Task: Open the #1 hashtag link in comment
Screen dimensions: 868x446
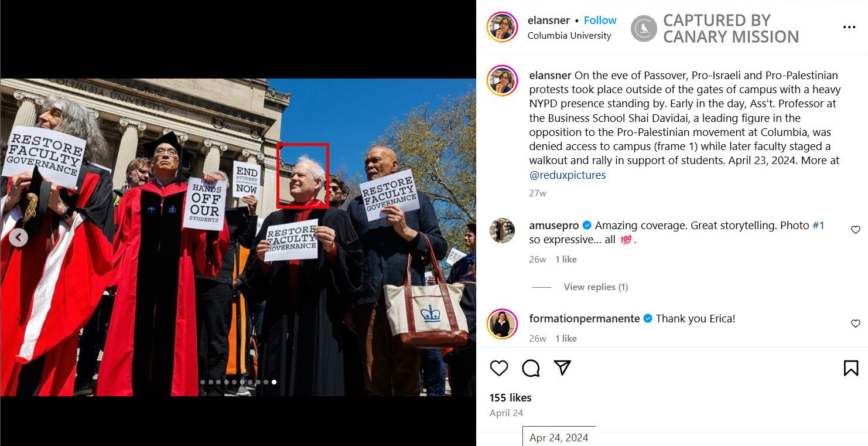Action: click(x=818, y=225)
